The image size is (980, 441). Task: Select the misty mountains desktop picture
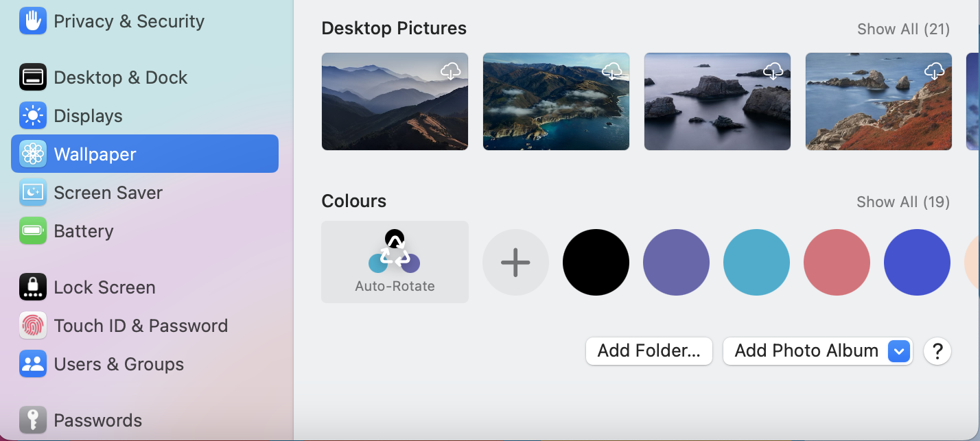[395, 102]
